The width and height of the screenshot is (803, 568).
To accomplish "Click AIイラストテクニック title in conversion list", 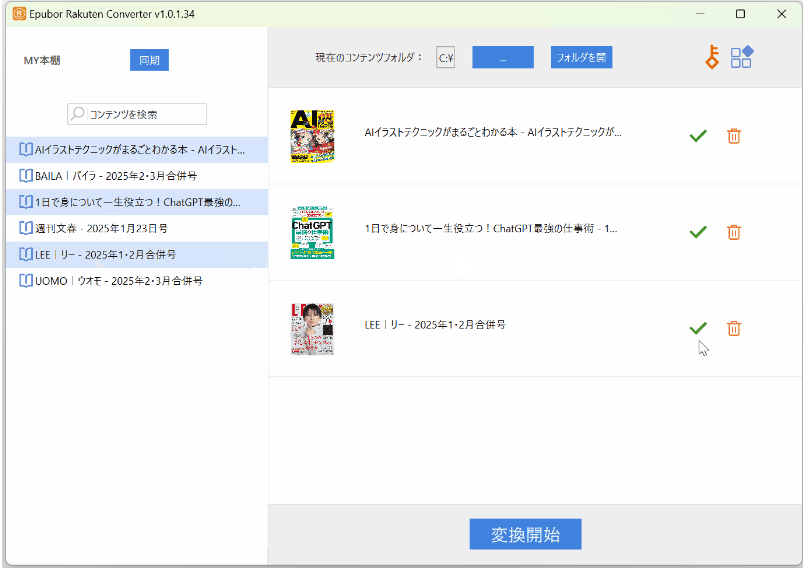I will tap(493, 132).
